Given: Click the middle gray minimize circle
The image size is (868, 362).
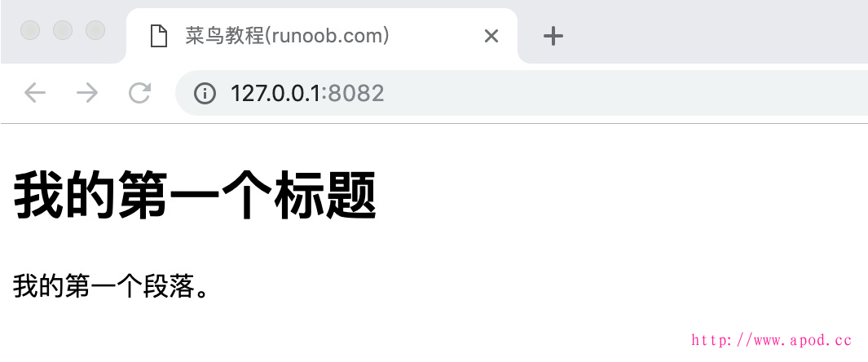Looking at the screenshot, I should pyautogui.click(x=63, y=30).
